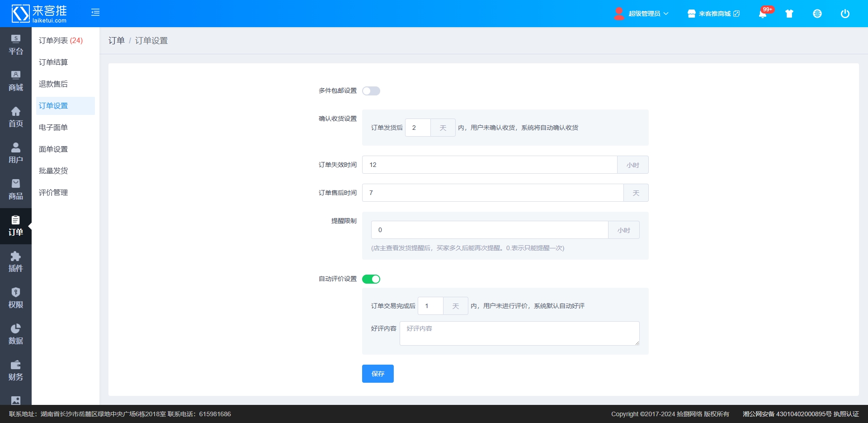The image size is (868, 423).
Task: Select 退款售后 in the submenu
Action: (53, 84)
